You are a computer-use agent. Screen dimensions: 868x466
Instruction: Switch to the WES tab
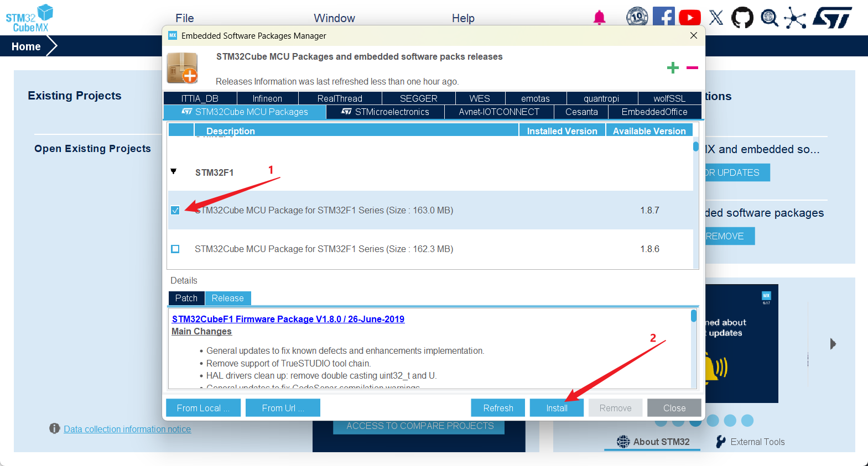point(480,98)
